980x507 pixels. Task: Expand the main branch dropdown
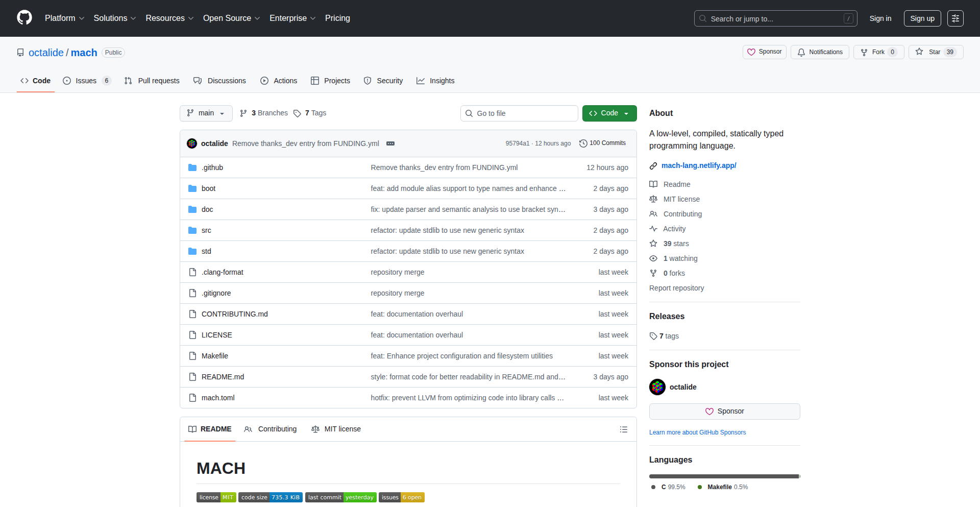[x=206, y=113]
